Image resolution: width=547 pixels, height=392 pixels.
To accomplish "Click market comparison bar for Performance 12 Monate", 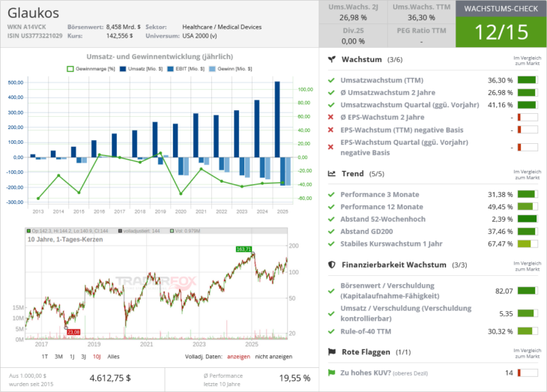I will click(528, 207).
